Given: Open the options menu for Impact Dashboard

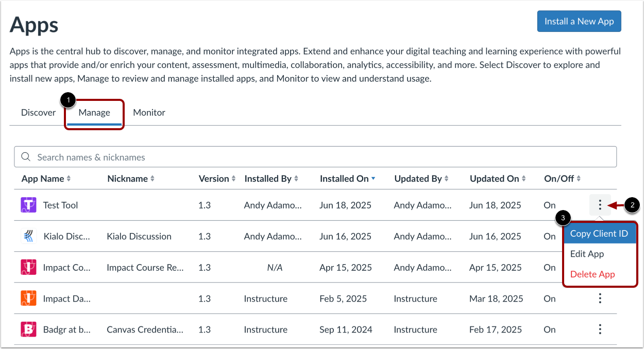Looking at the screenshot, I should 600,299.
